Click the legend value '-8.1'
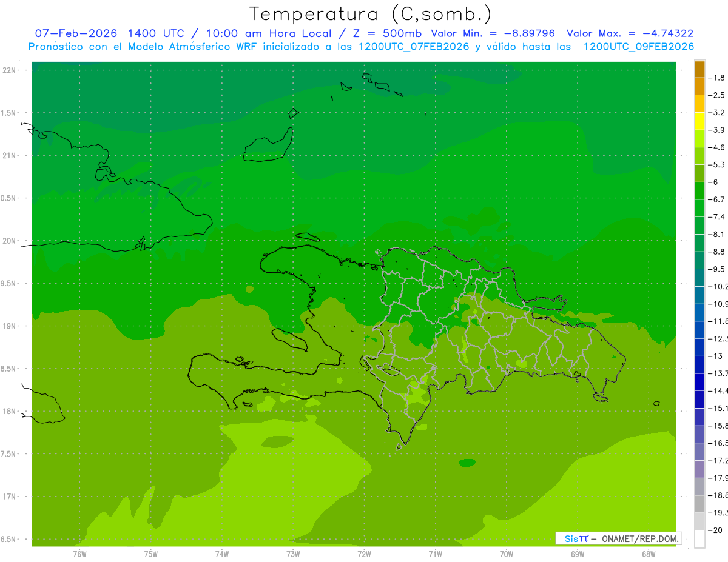This screenshot has width=728, height=562. 717,234
